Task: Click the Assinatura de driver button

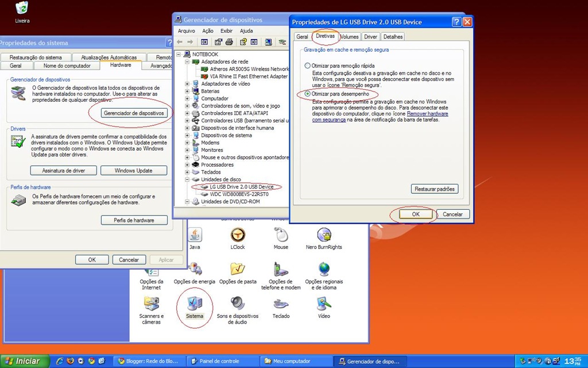Action: 63,170
